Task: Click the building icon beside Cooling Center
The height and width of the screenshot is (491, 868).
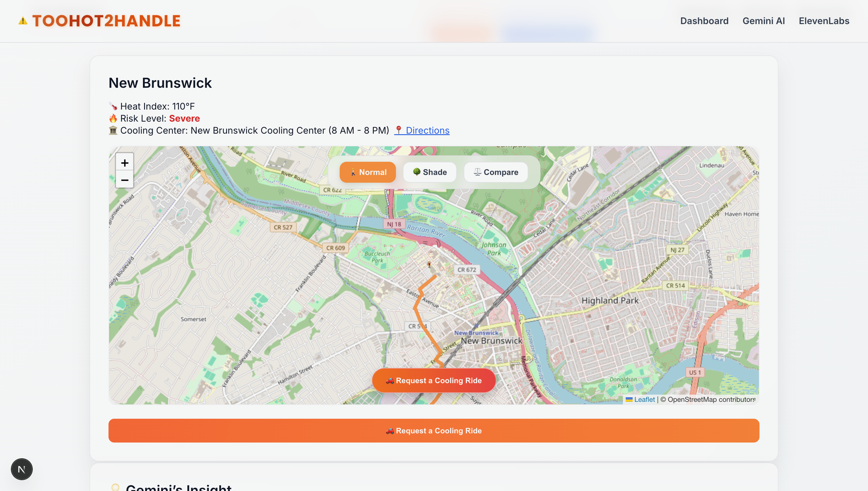Action: coord(113,130)
